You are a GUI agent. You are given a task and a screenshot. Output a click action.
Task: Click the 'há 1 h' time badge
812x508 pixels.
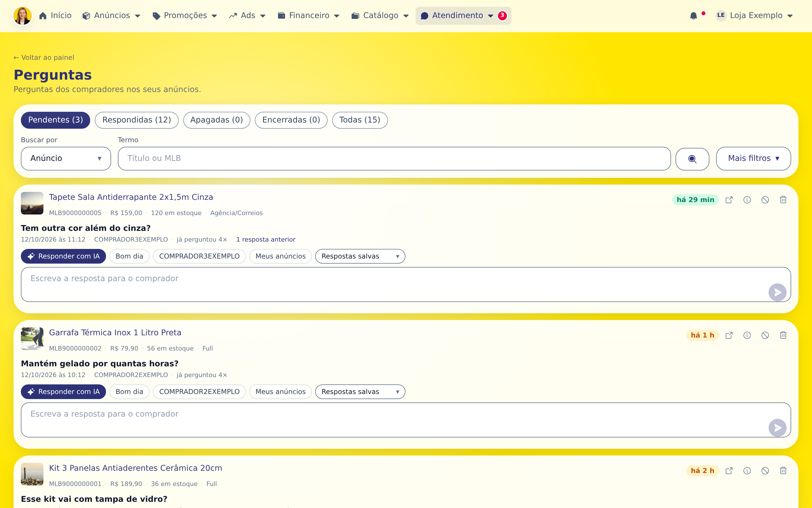(702, 335)
